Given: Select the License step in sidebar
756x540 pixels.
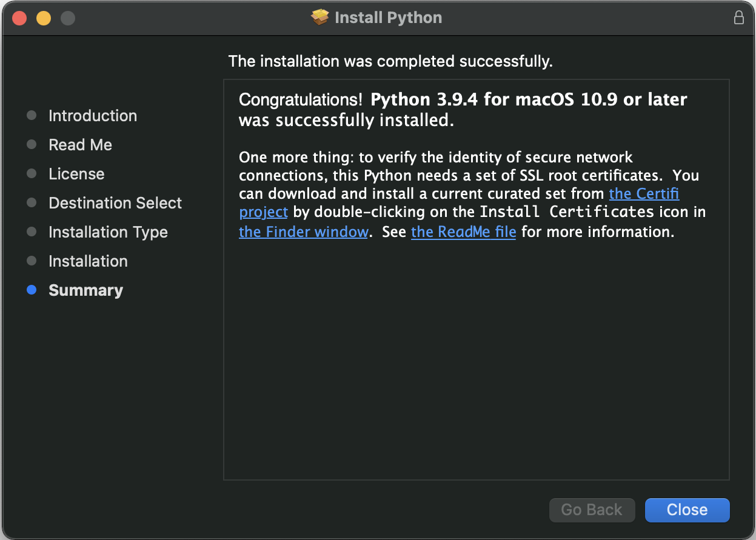Looking at the screenshot, I should coord(76,174).
